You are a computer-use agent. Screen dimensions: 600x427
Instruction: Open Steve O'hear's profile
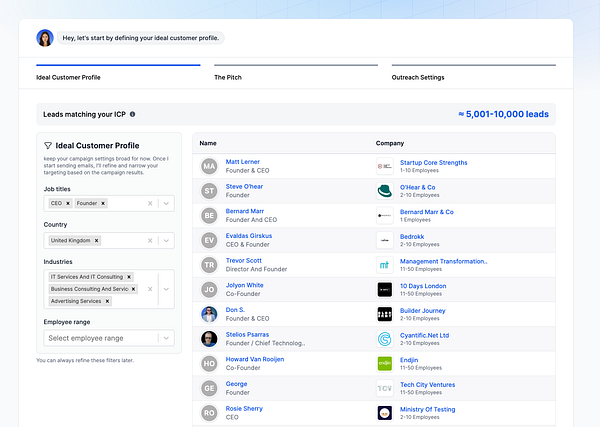[244, 186]
